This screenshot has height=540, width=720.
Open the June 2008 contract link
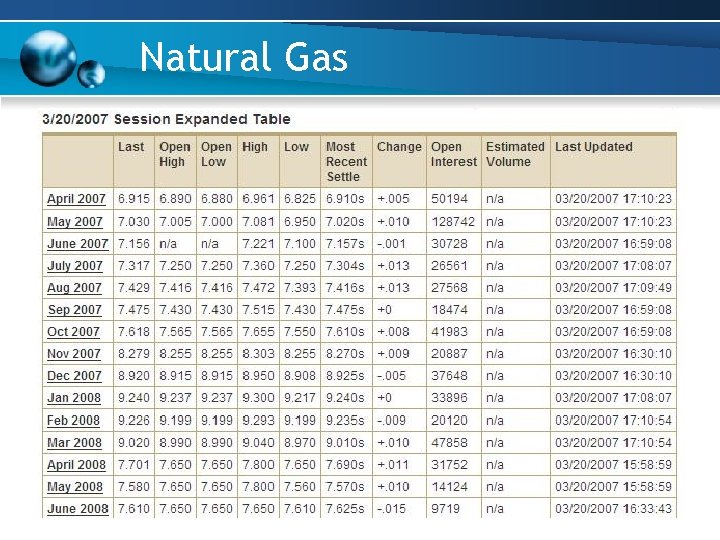click(x=78, y=509)
